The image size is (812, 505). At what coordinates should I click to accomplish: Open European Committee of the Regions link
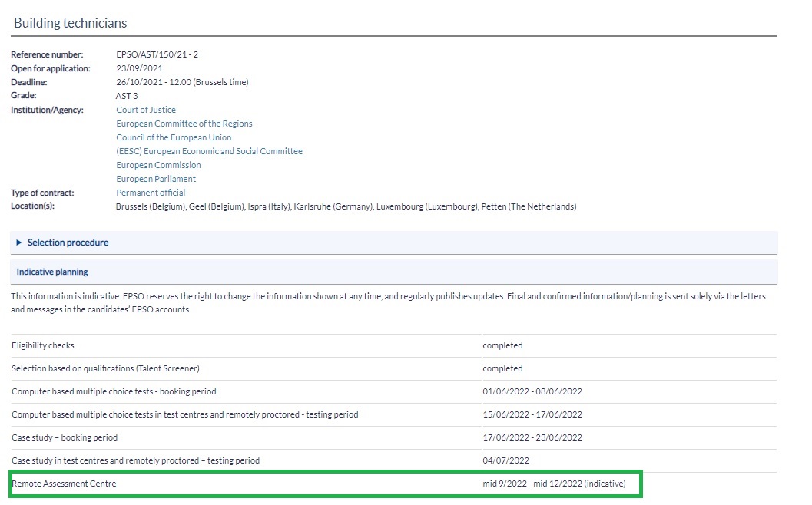pos(184,124)
